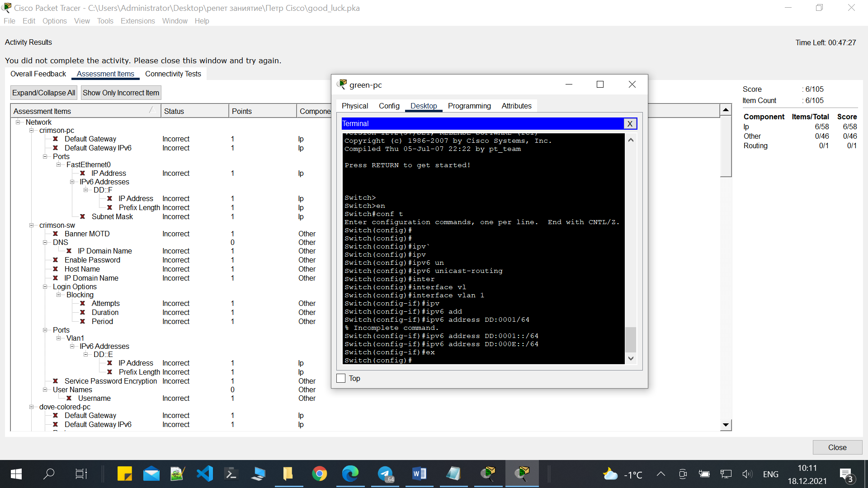Screen dimensions: 868x488
Task: Click the Cisco Packet Tracer title bar logo
Action: tap(6, 8)
